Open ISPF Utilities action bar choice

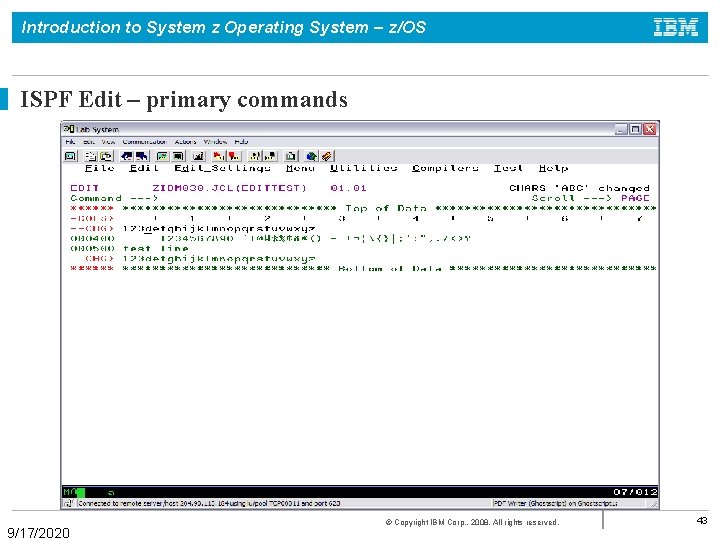tap(363, 168)
